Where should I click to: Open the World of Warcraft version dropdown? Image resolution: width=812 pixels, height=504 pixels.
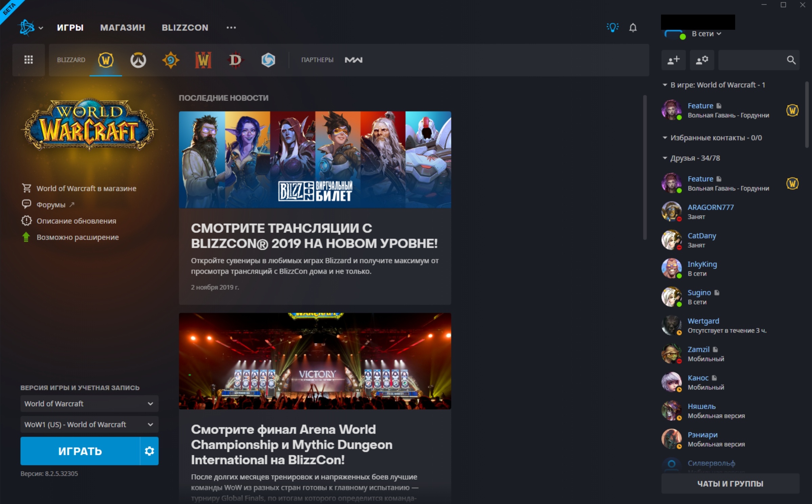pos(89,403)
